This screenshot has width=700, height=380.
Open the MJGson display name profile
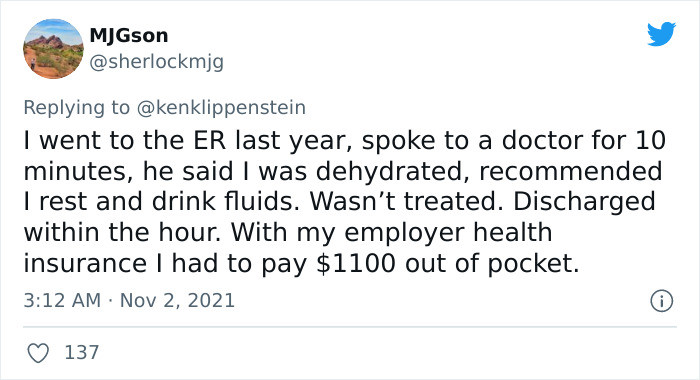point(129,36)
